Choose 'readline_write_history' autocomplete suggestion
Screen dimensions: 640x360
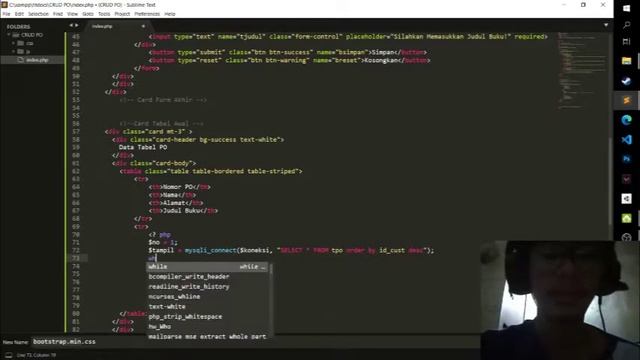pyautogui.click(x=207, y=287)
